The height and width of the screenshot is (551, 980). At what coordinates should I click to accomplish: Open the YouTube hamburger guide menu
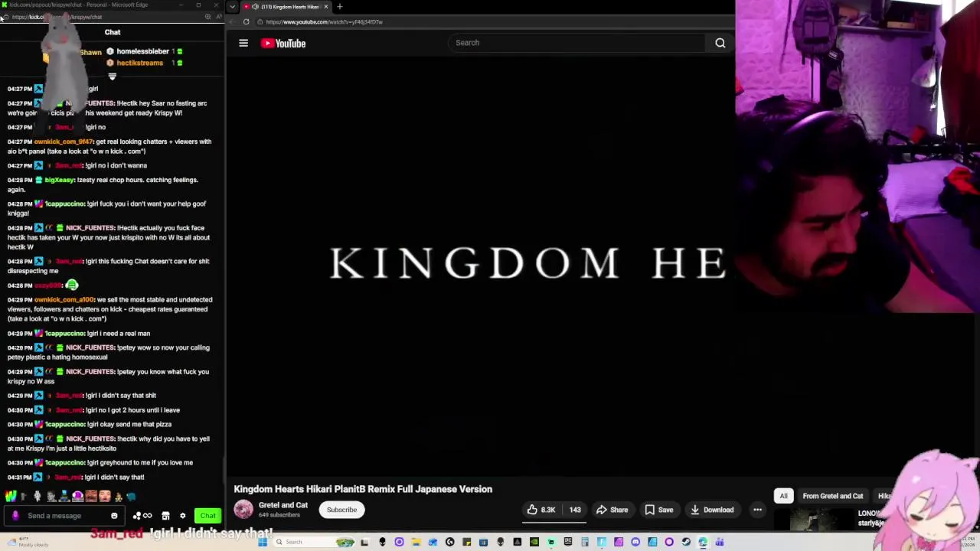(243, 43)
